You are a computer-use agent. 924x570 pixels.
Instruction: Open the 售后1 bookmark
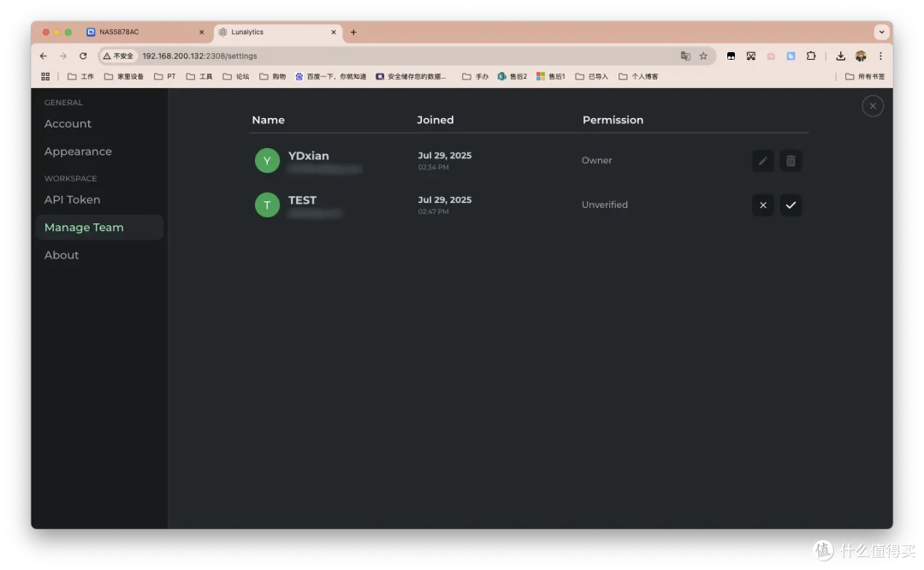[x=550, y=77]
